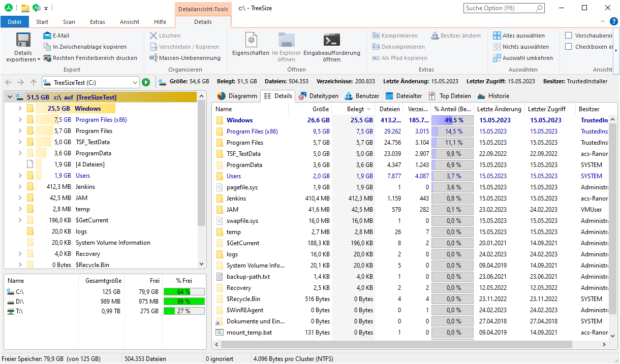Expand ProgramData tree node
Screen dimensions: 620x364
[20, 153]
